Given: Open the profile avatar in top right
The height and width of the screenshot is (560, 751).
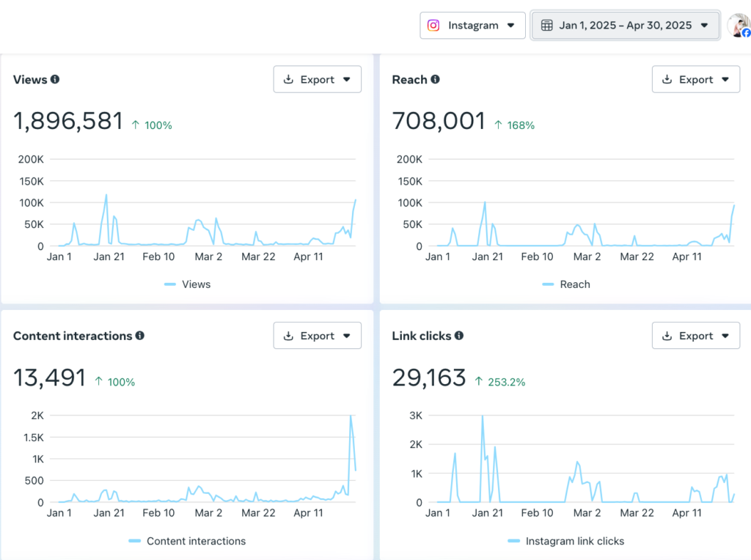Looking at the screenshot, I should pyautogui.click(x=738, y=25).
